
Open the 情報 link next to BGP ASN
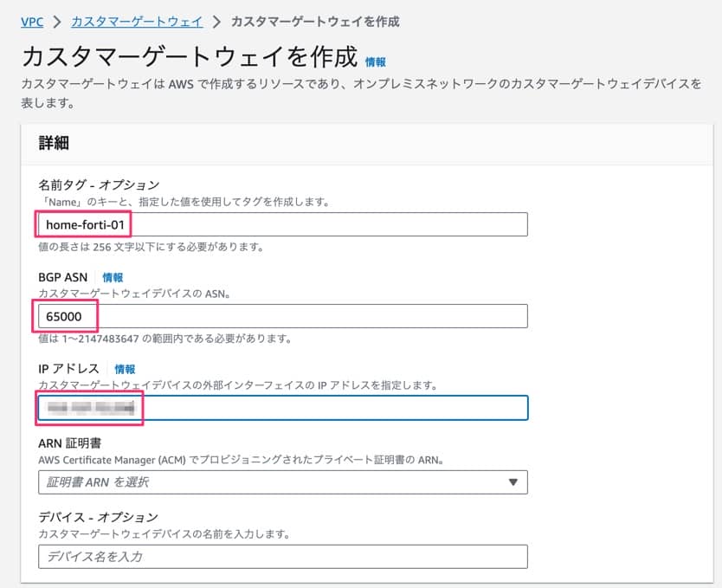pos(113,277)
